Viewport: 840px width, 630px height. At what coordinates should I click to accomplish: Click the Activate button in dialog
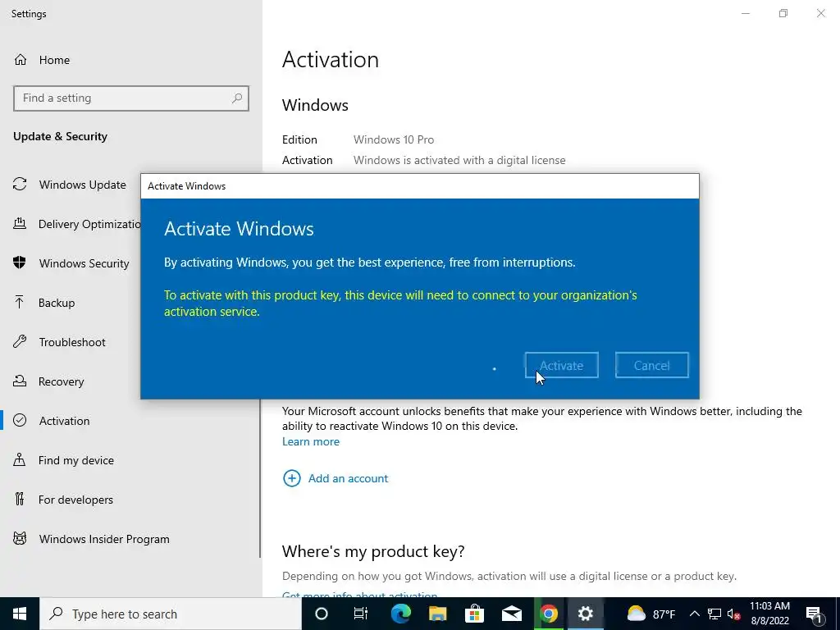(x=561, y=365)
